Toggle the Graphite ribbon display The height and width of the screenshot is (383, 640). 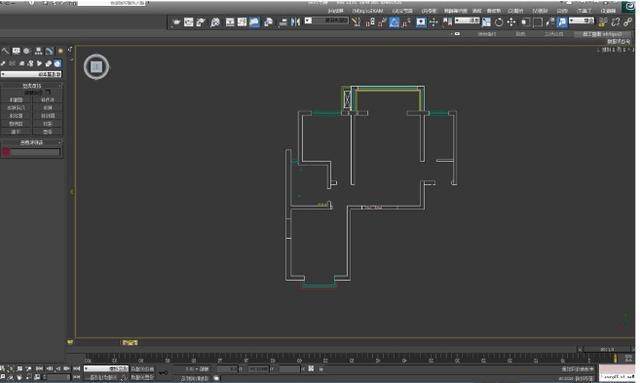(x=254, y=22)
